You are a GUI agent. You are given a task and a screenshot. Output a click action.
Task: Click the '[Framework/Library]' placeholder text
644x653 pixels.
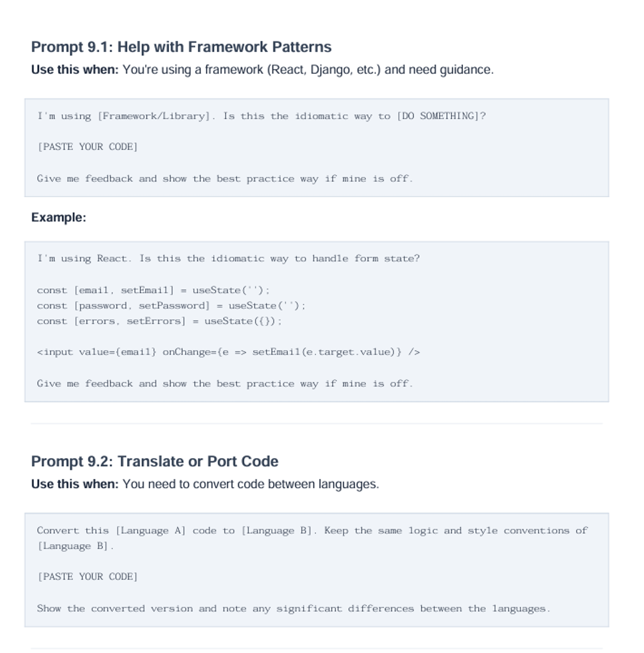pos(156,116)
